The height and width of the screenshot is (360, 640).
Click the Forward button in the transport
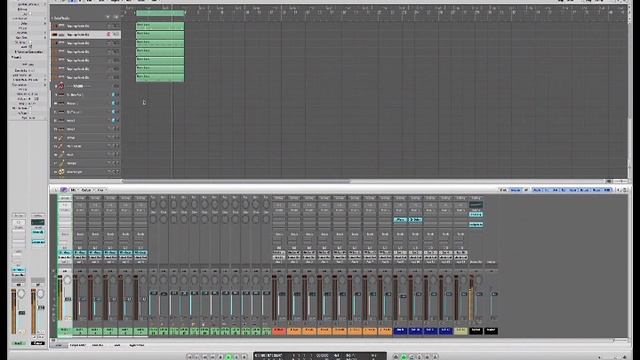pos(213,357)
